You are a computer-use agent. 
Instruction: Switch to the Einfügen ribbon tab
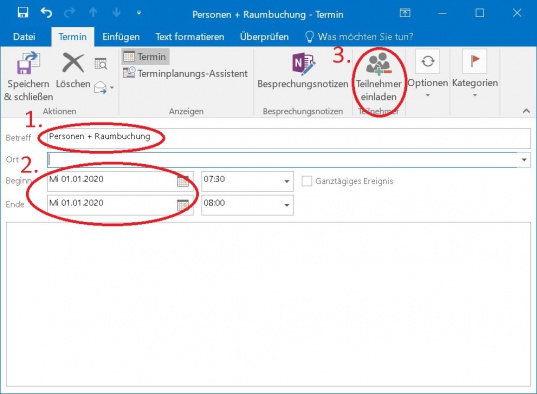(x=121, y=37)
